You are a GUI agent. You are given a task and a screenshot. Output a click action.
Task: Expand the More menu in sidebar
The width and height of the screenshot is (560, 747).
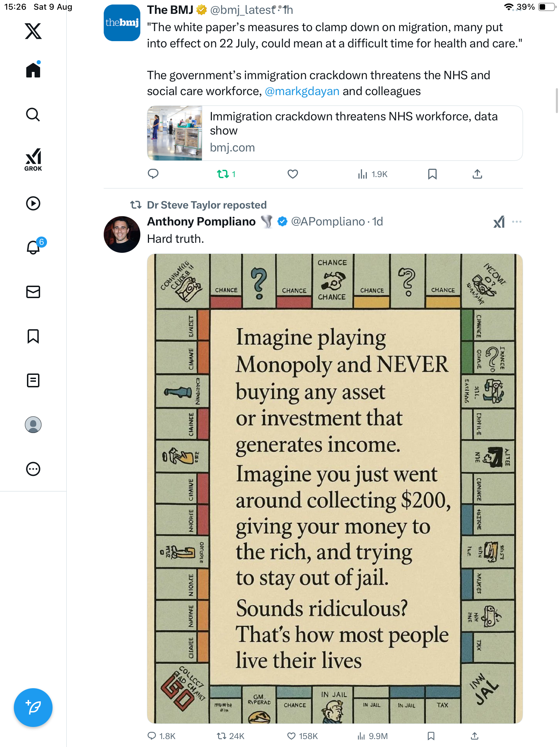coord(33,469)
